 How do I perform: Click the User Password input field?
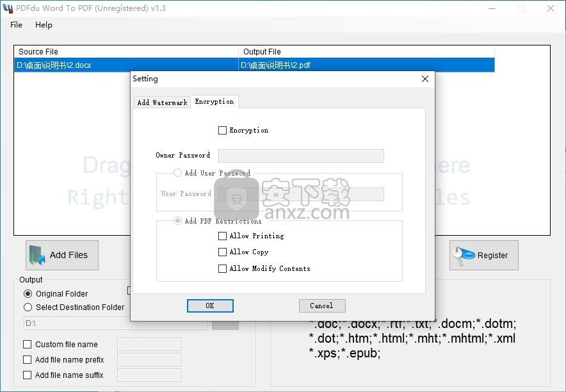pyautogui.click(x=301, y=194)
